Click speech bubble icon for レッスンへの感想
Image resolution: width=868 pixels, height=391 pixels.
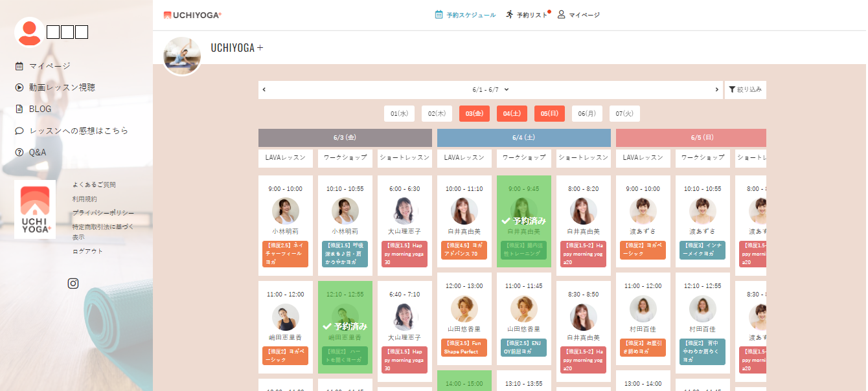[19, 131]
